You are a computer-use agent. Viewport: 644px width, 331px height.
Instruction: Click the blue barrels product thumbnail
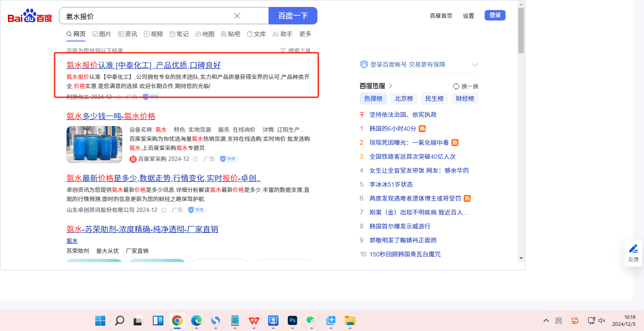pos(94,144)
